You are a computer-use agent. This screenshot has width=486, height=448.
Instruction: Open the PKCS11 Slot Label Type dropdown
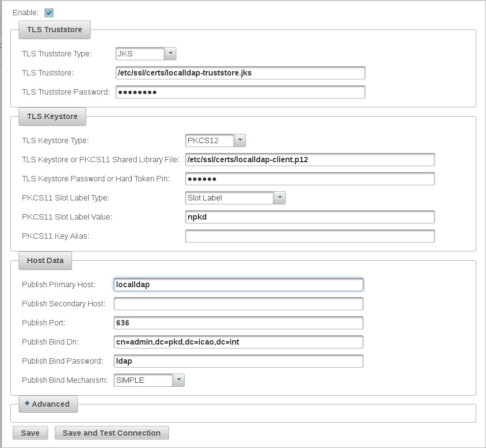point(279,198)
